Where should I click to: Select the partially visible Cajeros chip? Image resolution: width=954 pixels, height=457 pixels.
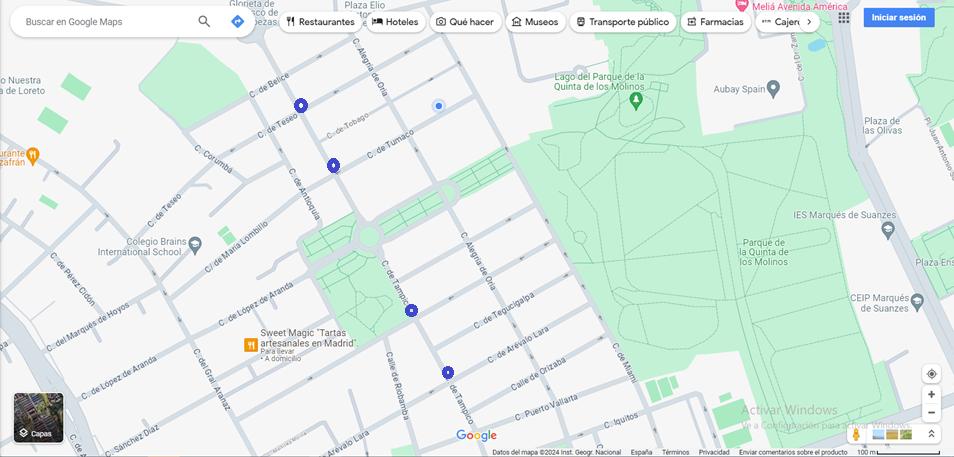777,22
